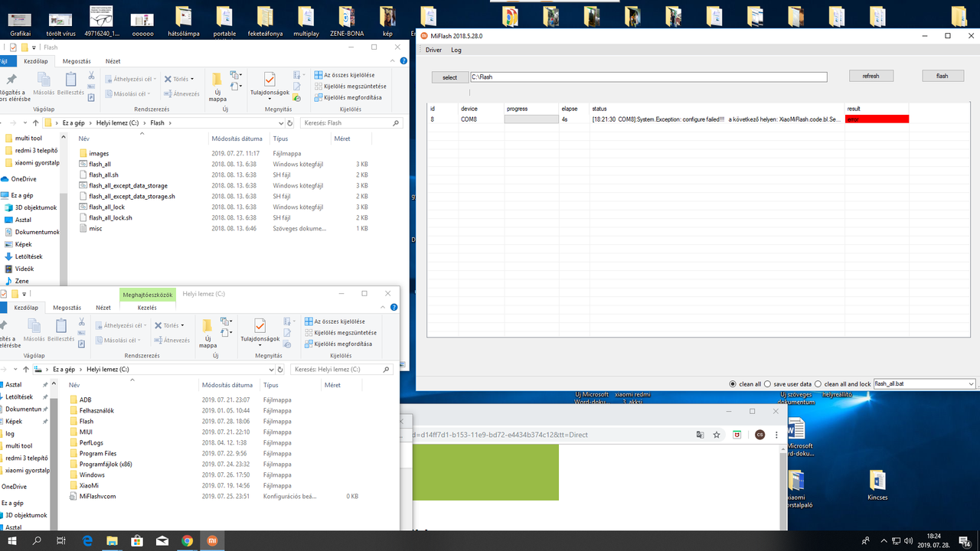Click Beillesztés paste icon in Flash window
Image resolution: width=980 pixels, height=551 pixels.
71,80
